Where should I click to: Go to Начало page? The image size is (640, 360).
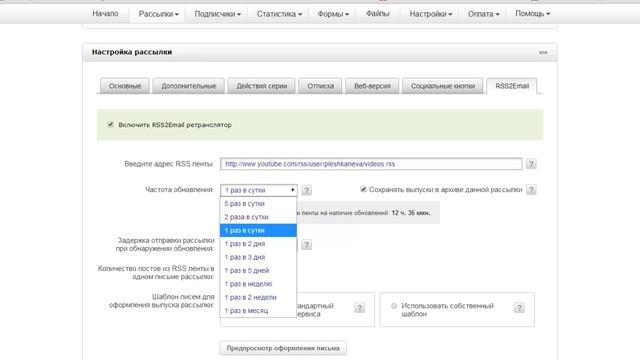[x=105, y=13]
